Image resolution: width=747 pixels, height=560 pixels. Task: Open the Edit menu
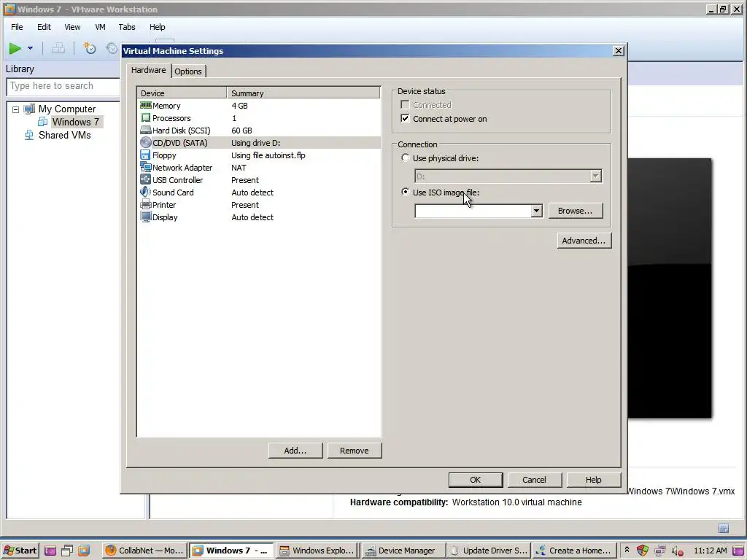point(44,27)
